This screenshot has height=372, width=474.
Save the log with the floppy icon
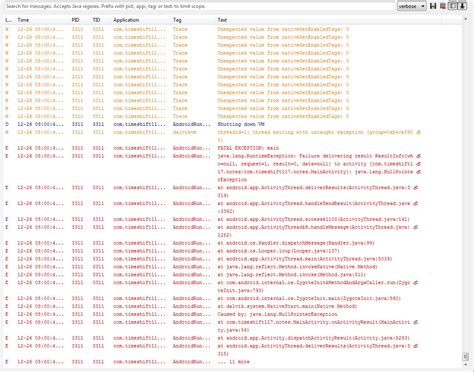[x=433, y=6]
